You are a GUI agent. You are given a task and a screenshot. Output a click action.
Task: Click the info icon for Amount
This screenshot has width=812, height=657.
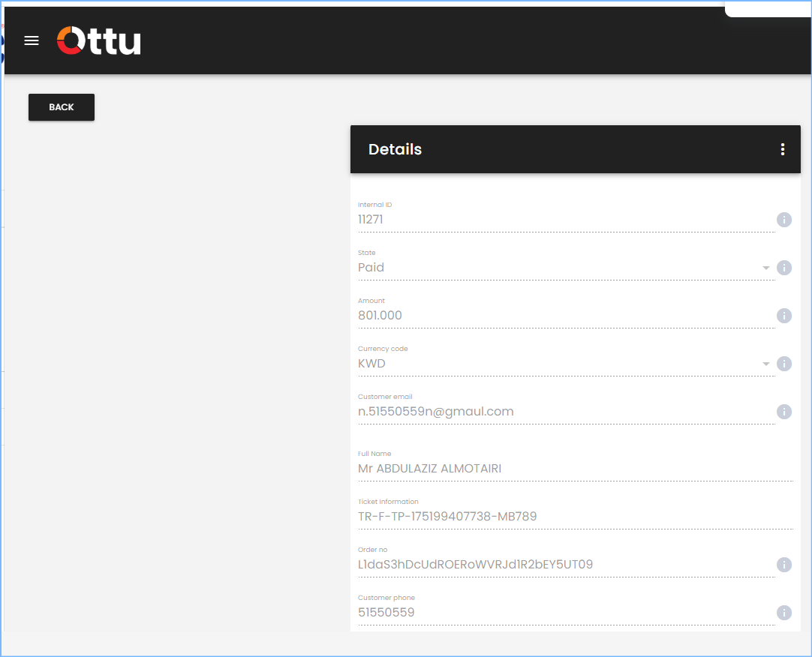coord(784,316)
